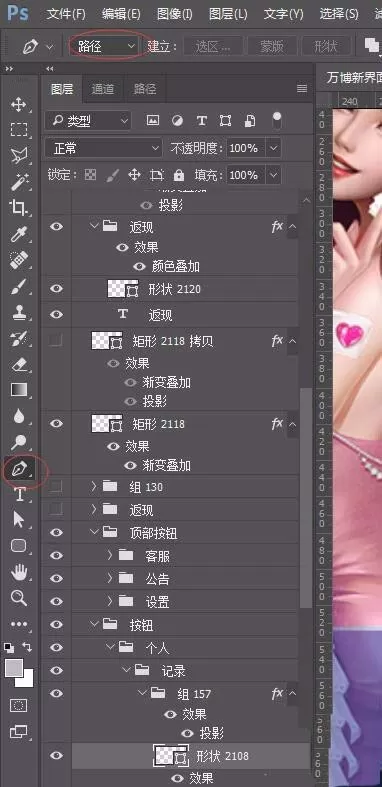Select the Clone Stamp tool

[19, 312]
